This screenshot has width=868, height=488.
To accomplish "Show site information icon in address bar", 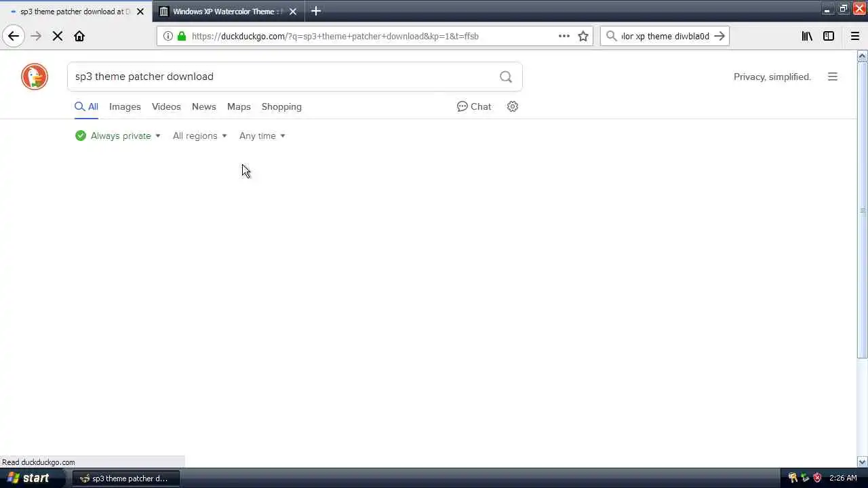I will click(x=168, y=36).
